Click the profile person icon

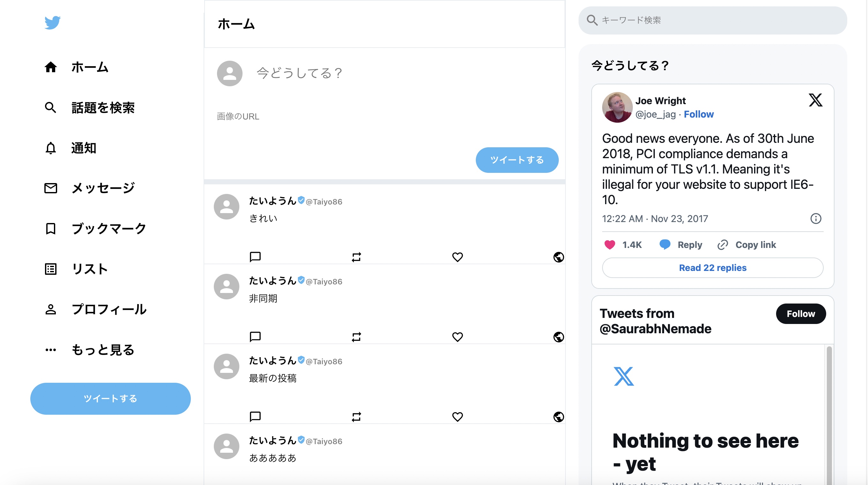[x=51, y=308]
